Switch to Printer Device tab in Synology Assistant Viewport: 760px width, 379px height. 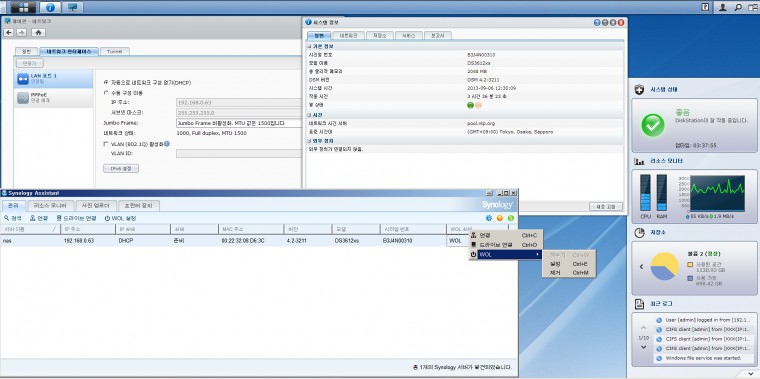tap(138, 206)
